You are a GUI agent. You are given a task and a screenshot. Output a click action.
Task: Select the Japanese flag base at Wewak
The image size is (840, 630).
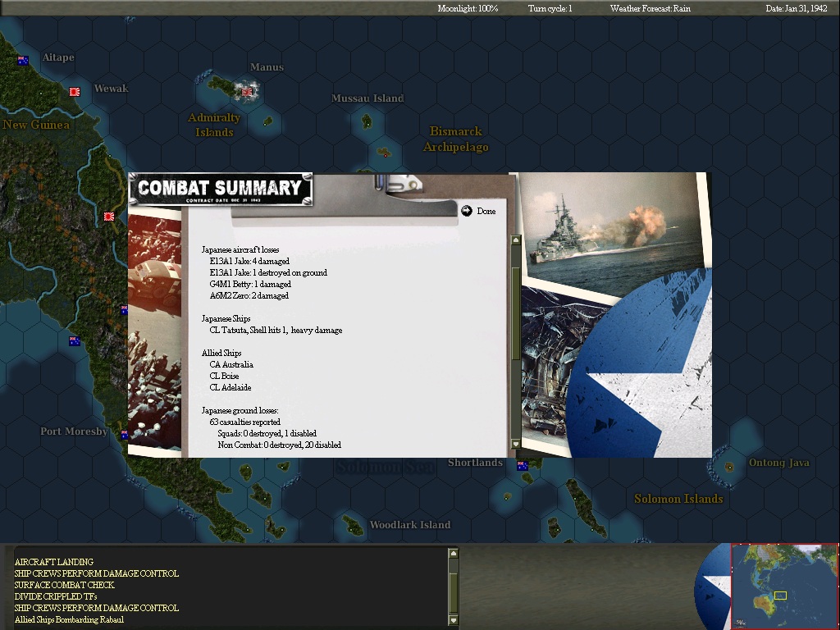[x=75, y=92]
